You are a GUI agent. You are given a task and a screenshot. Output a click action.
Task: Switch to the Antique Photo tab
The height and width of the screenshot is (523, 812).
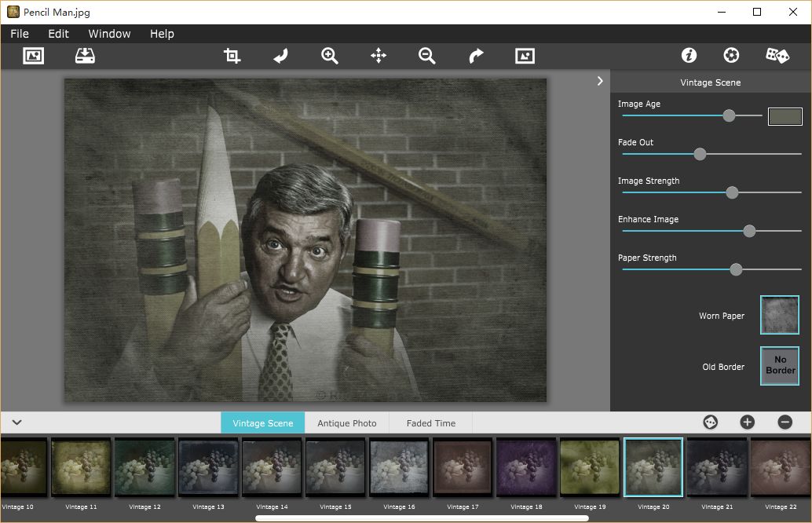click(346, 423)
